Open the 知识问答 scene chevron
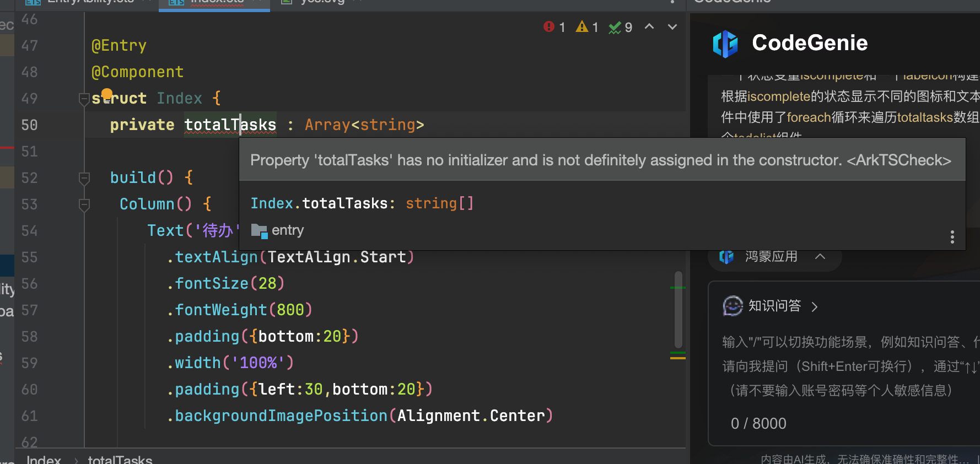 pyautogui.click(x=815, y=306)
